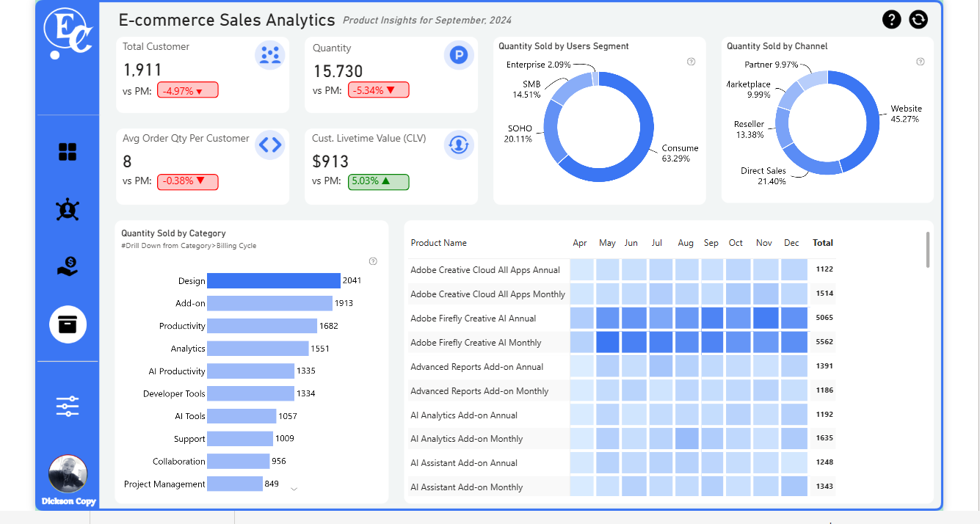Screen dimensions: 980x524
Task: Click the help tooltip on Users Segment chart
Action: [x=691, y=62]
